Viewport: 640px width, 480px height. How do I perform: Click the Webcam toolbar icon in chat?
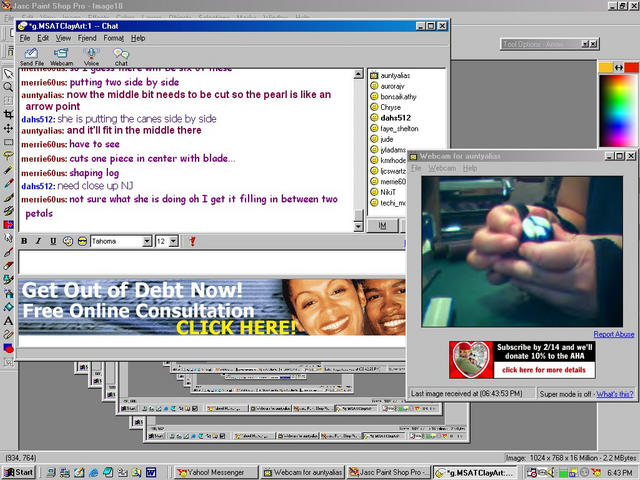coord(61,57)
